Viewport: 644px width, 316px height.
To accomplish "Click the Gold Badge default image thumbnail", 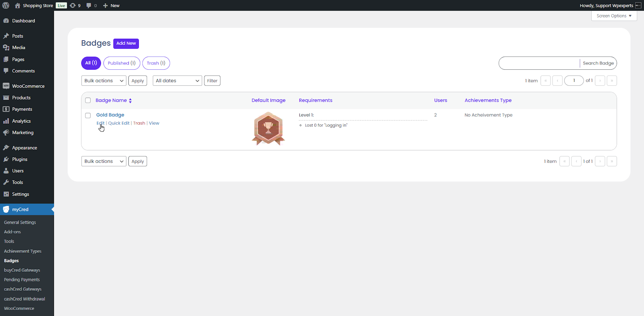I will (x=268, y=129).
